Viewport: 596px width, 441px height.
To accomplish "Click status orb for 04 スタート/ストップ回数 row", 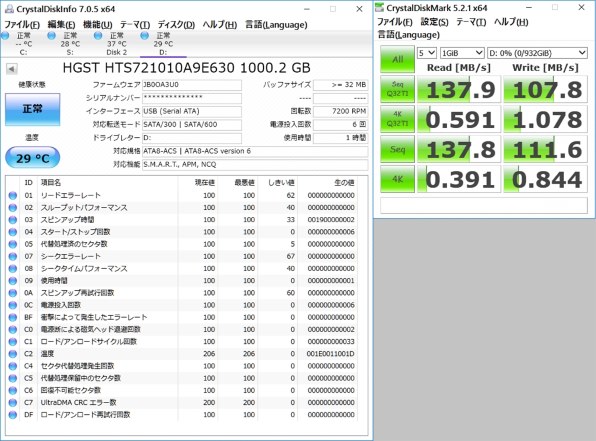I will click(13, 232).
